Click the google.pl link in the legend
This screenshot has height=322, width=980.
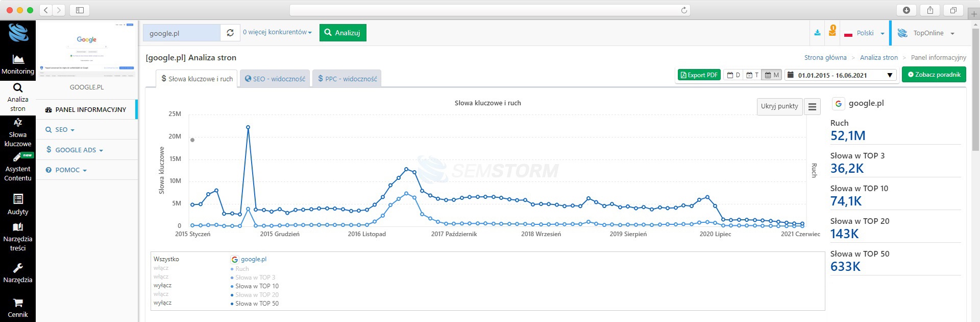[254, 260]
